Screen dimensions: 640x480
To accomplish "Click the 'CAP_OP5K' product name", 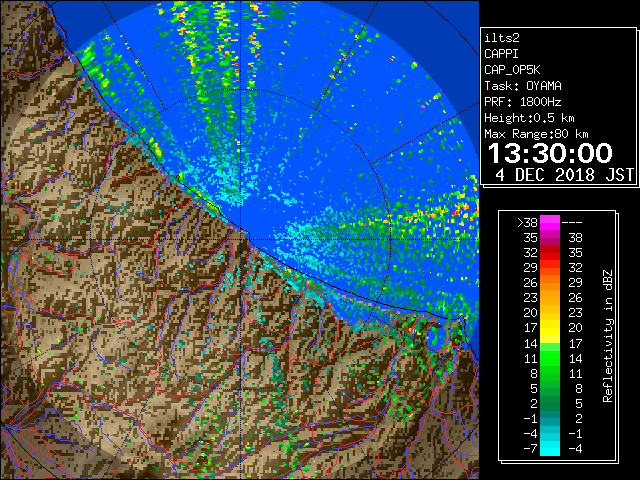I will point(512,70).
